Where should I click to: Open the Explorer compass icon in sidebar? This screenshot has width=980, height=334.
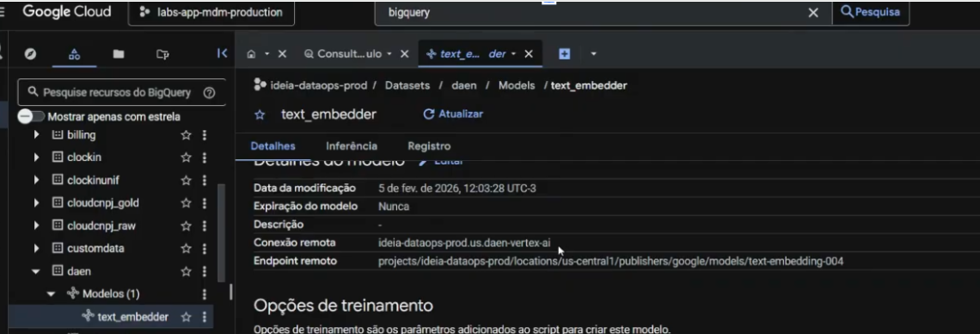[30, 53]
